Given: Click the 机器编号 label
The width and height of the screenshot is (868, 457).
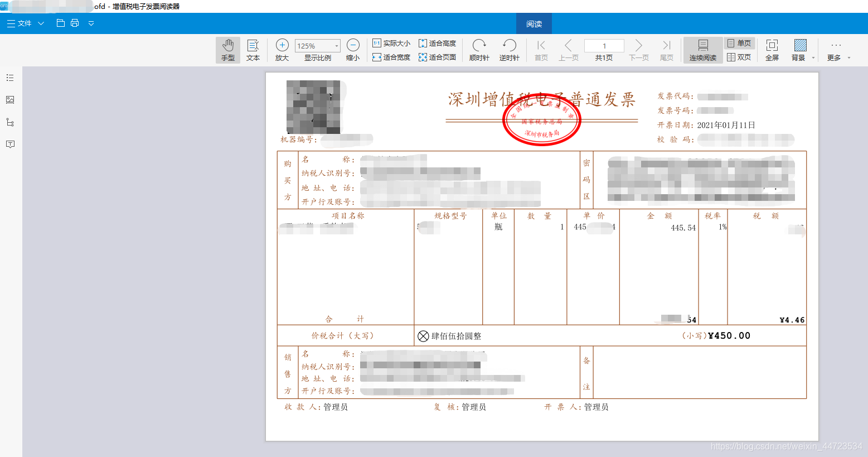Looking at the screenshot, I should pyautogui.click(x=299, y=139).
